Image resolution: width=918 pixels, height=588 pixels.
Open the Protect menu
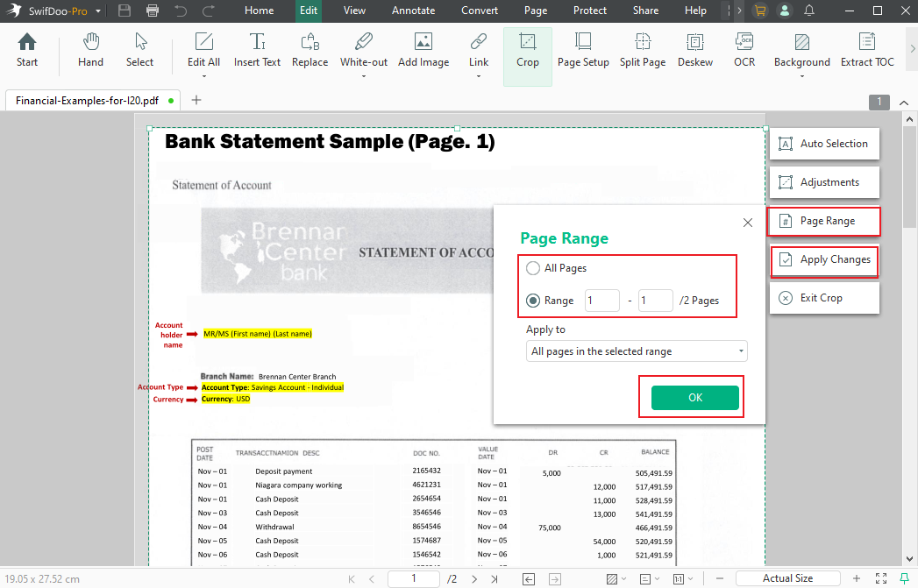pyautogui.click(x=589, y=11)
